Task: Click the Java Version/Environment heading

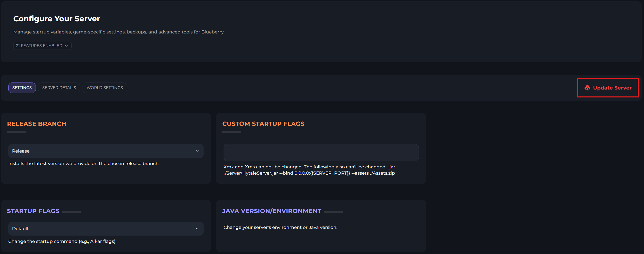Action: point(272,211)
